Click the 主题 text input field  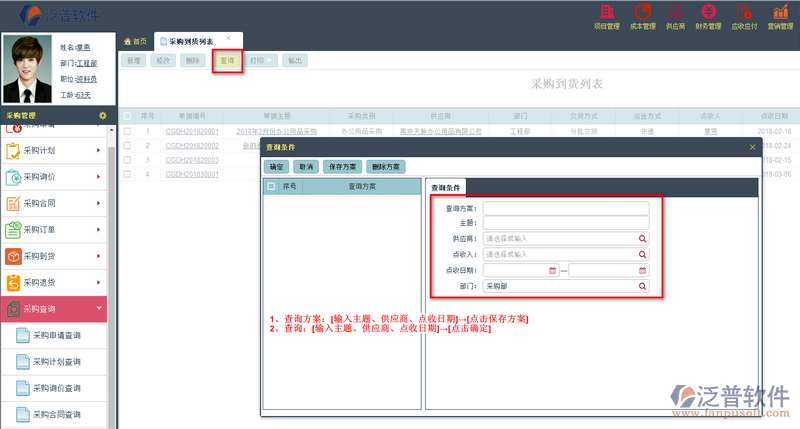(566, 223)
